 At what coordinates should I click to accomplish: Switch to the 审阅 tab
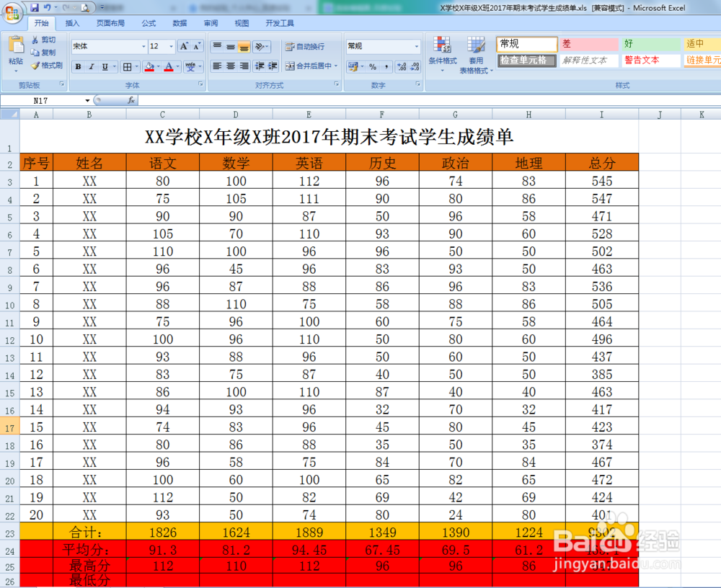211,23
